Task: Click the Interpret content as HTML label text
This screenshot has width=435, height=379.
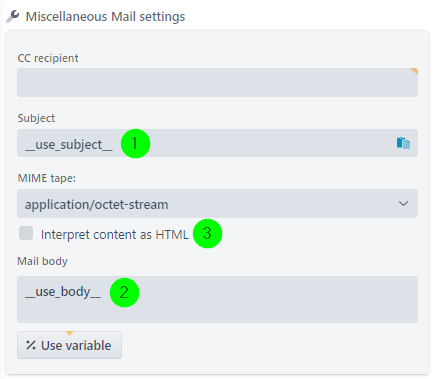Action: pos(115,234)
